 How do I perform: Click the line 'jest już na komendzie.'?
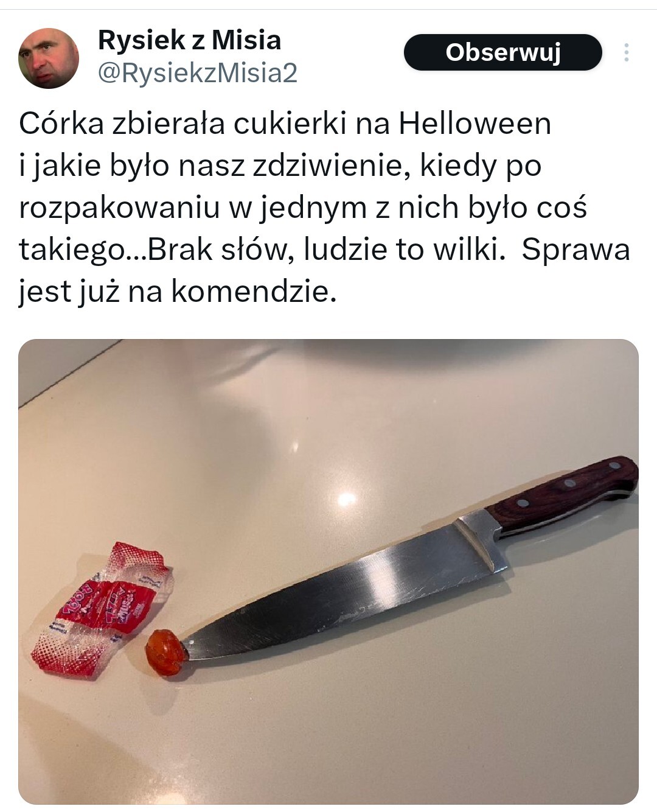pos(177,292)
